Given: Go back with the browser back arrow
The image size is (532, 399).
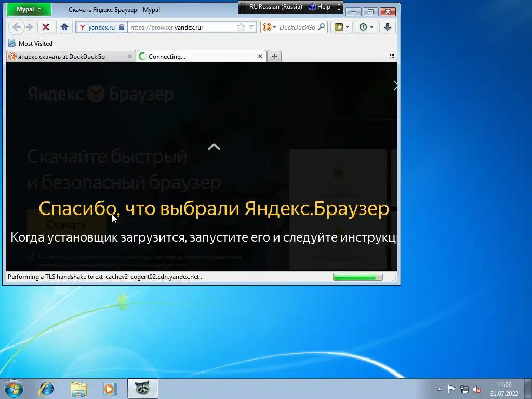Looking at the screenshot, I should pyautogui.click(x=16, y=27).
